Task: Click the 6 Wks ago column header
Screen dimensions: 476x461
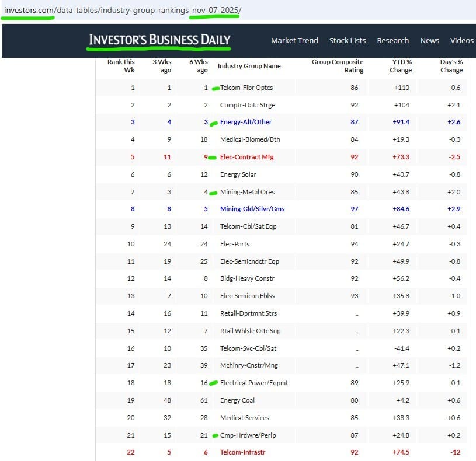Action: click(x=199, y=66)
